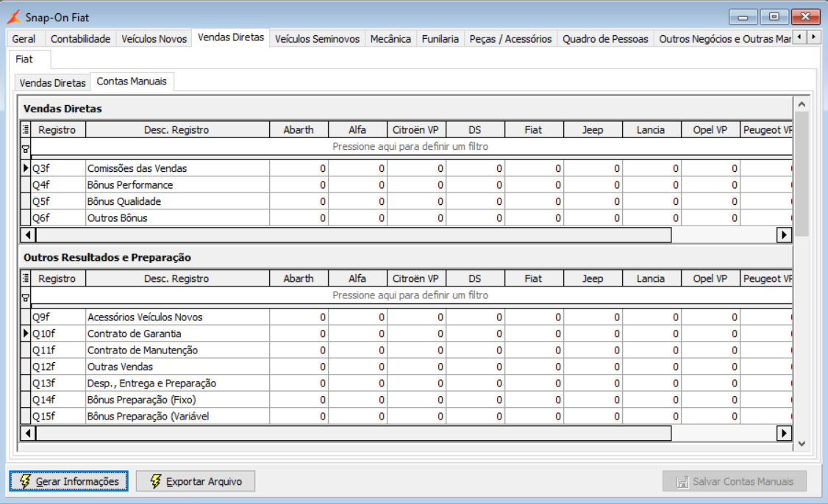Select the Contas Manuais sub-tab
Viewport: 828px width, 504px height.
tap(132, 82)
